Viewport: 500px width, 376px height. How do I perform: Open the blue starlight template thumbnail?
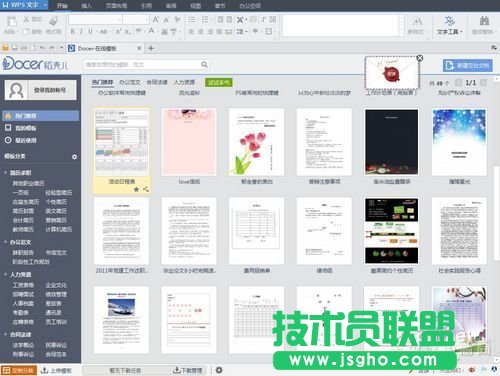459,142
